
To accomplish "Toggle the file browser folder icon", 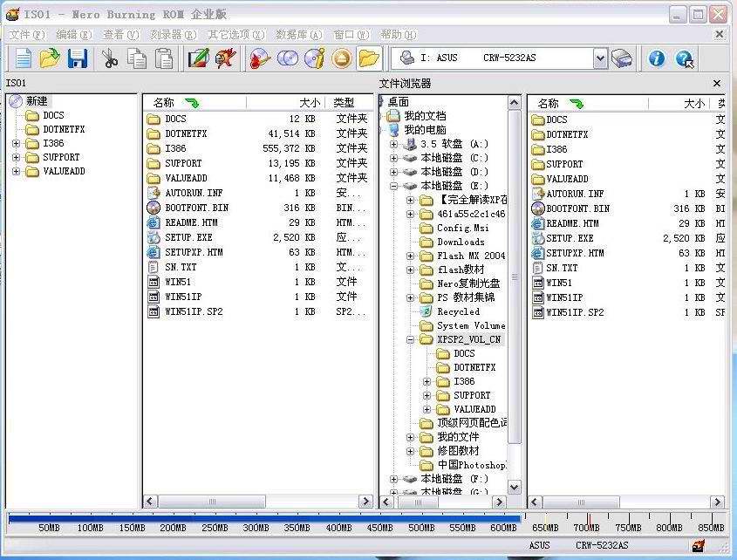I will click(x=369, y=58).
